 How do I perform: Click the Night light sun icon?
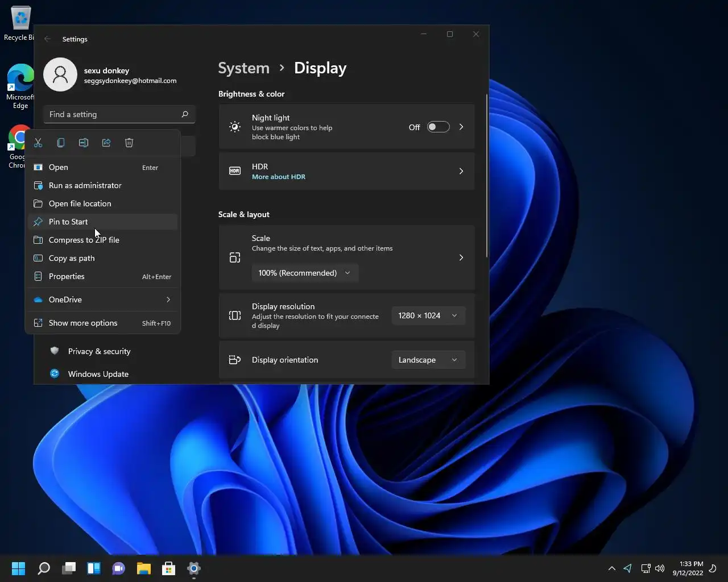(235, 127)
